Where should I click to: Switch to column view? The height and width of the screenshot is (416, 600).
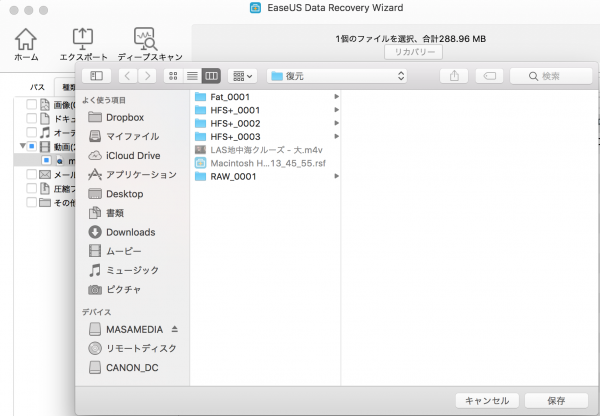tap(211, 76)
